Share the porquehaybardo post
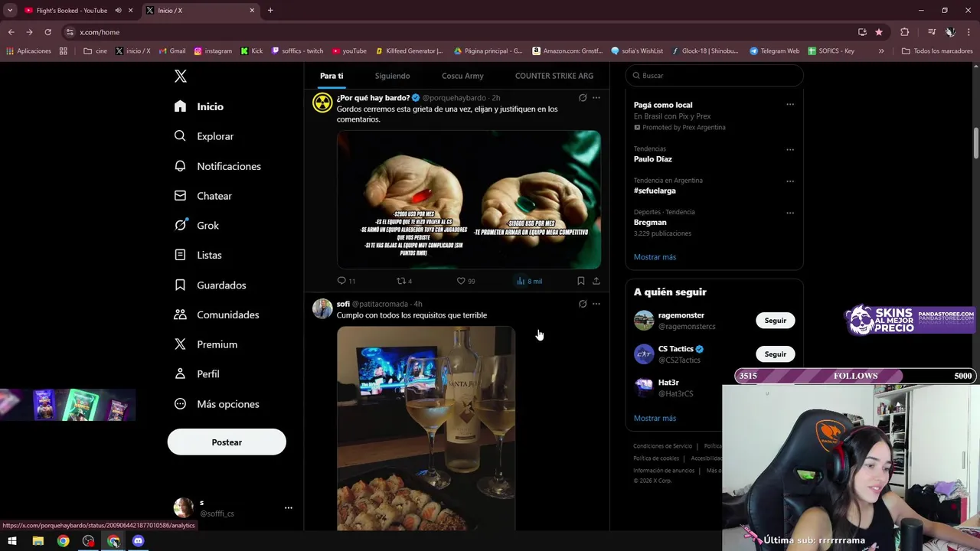 (596, 281)
